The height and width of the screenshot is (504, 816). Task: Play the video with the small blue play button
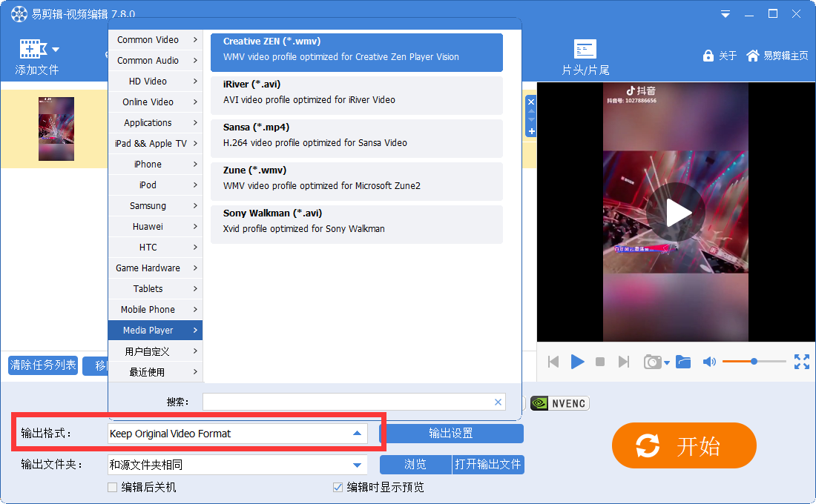(x=577, y=362)
